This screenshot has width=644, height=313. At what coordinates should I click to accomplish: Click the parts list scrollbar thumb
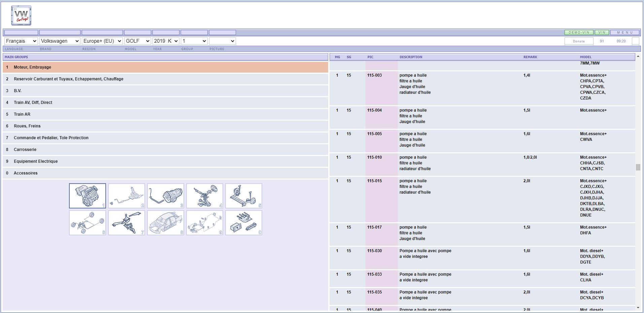pyautogui.click(x=638, y=167)
